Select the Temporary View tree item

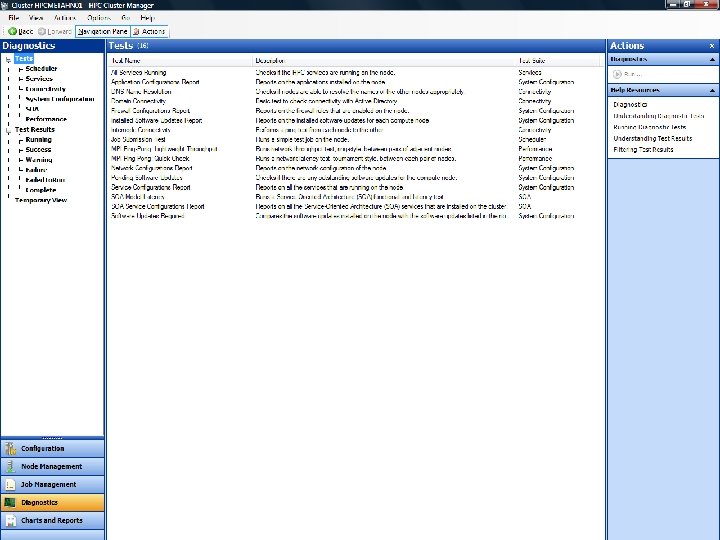(x=41, y=200)
